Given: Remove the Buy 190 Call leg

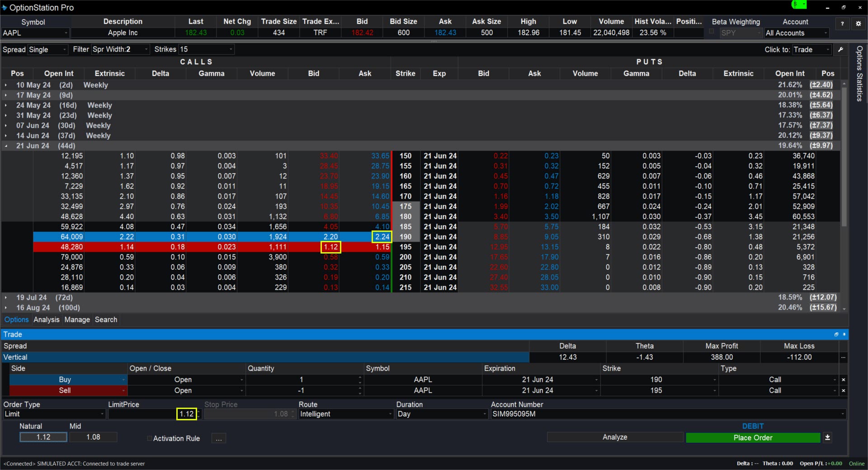Looking at the screenshot, I should coord(843,380).
